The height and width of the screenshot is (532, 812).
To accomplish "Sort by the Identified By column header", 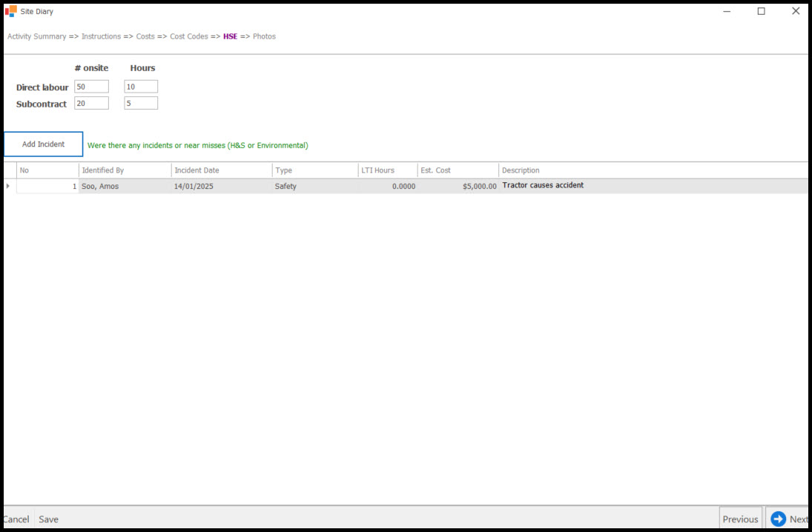I will coord(125,170).
